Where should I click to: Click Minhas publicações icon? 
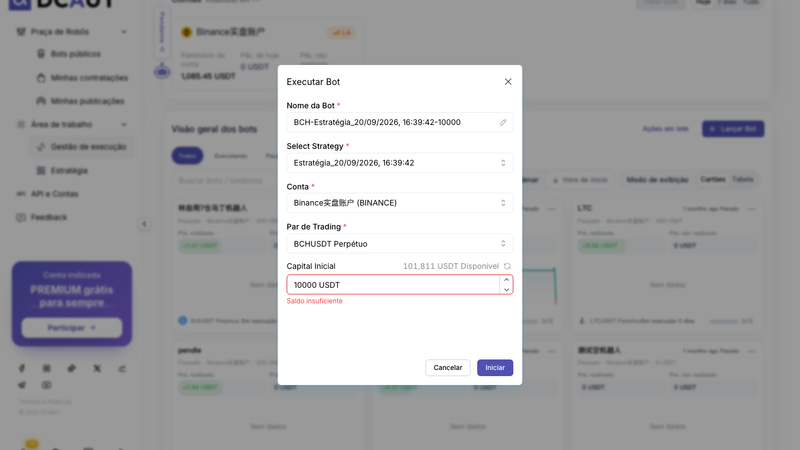[41, 101]
